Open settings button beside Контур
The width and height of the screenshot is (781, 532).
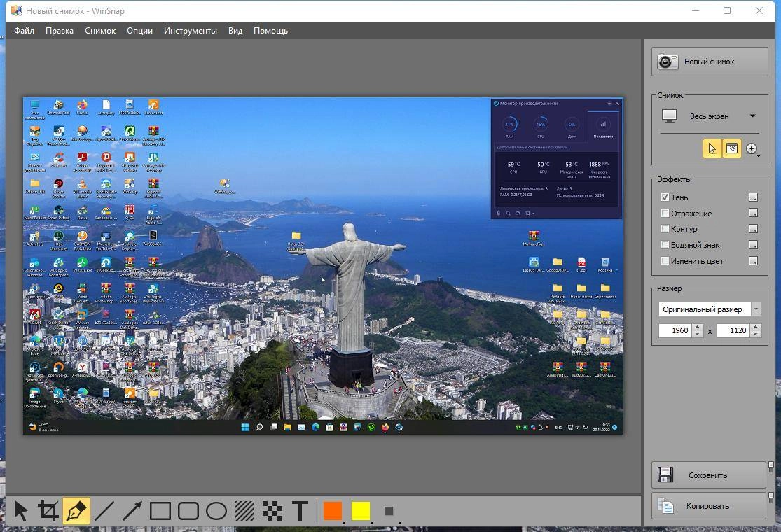[753, 229]
